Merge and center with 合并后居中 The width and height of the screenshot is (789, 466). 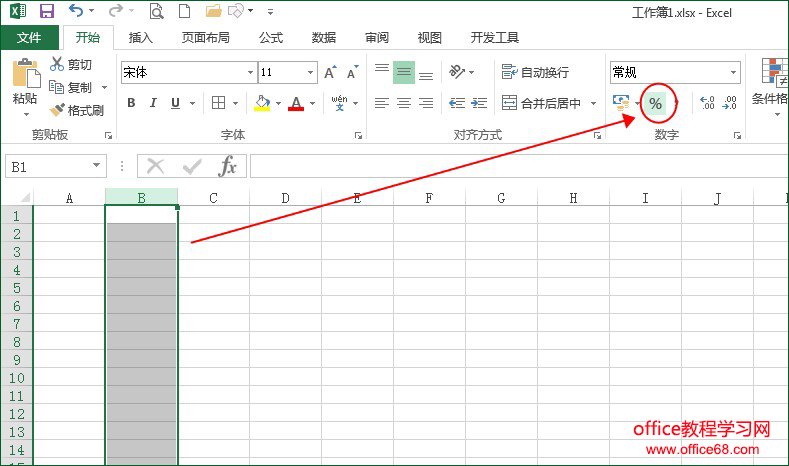tap(542, 103)
